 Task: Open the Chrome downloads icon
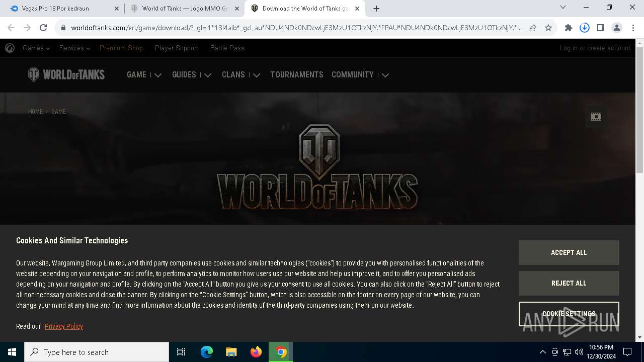[x=585, y=28]
